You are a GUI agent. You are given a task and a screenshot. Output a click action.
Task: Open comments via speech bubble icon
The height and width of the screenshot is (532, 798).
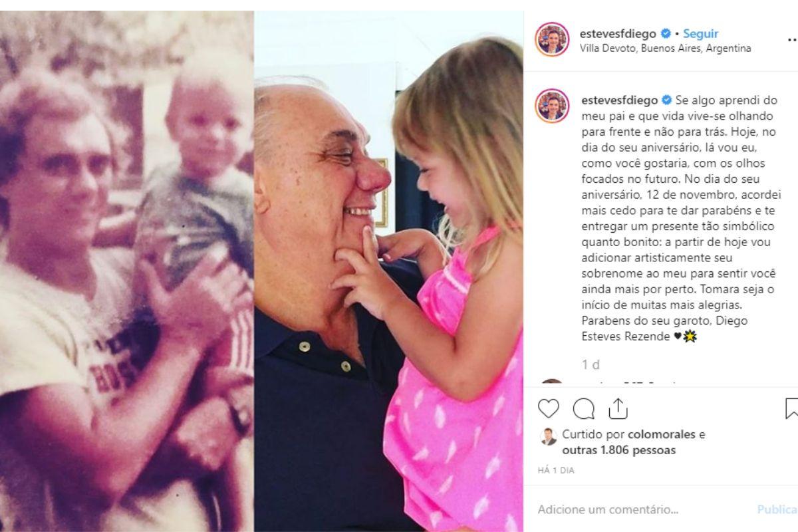584,408
